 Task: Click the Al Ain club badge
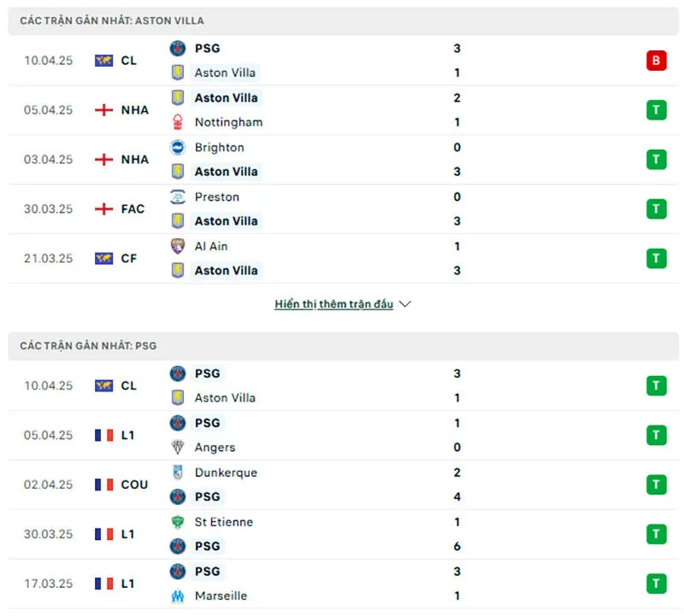coord(178,246)
